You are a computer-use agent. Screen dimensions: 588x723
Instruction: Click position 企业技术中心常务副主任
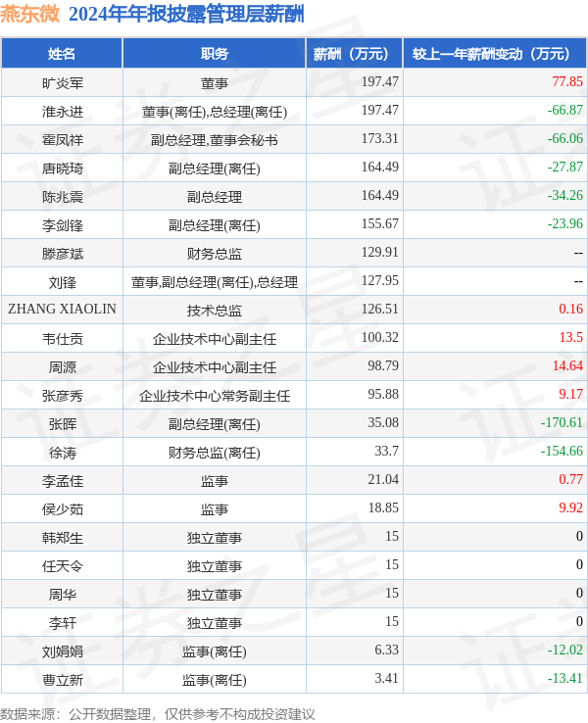(x=215, y=396)
